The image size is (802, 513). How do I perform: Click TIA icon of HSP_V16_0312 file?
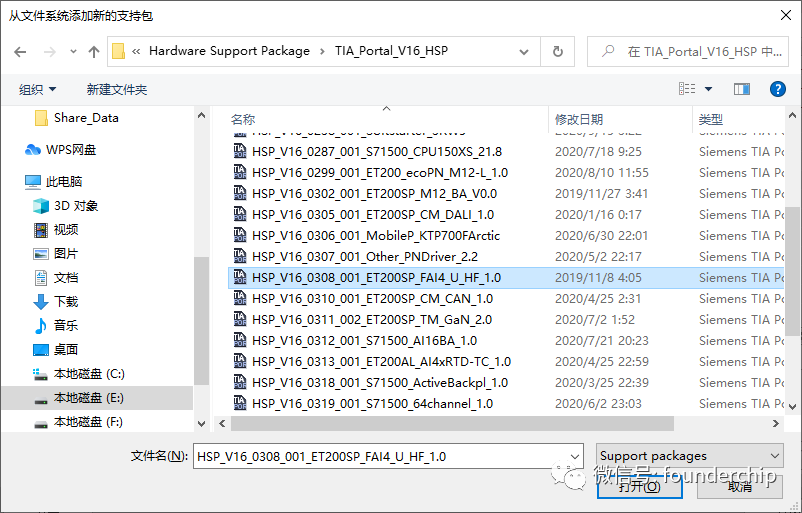(x=240, y=340)
